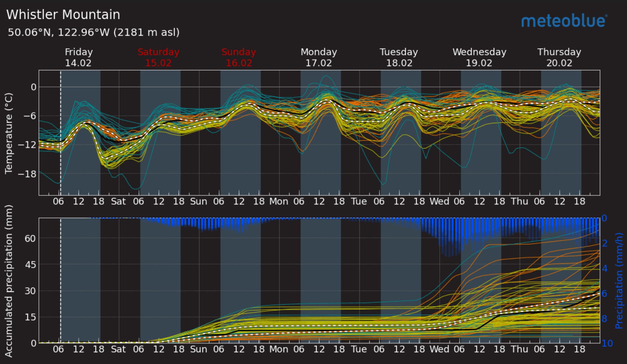Click the Accumulated precipitation (mm) axis label
Viewport: 627px width, 364px height.
tap(9, 281)
